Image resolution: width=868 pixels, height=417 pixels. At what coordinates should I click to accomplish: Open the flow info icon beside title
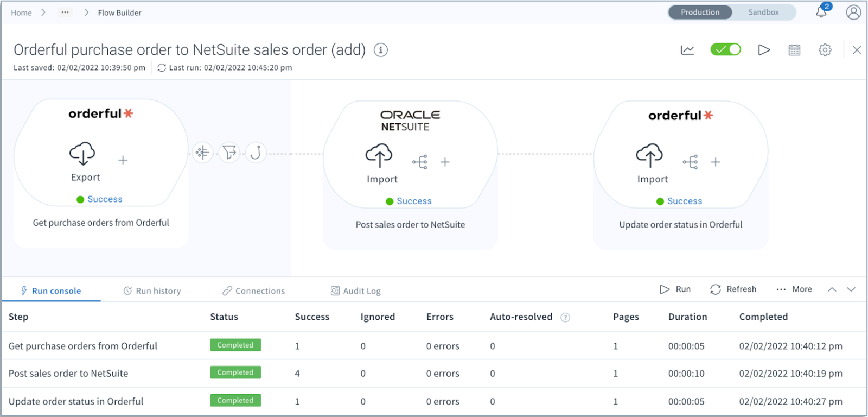tap(381, 50)
